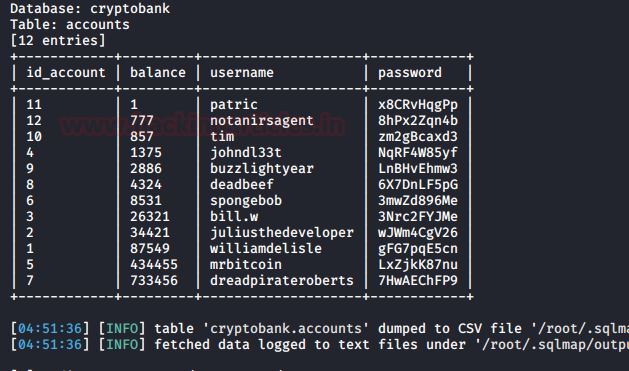Select the password 'x8CRvHqgPp' for patric

tap(418, 105)
